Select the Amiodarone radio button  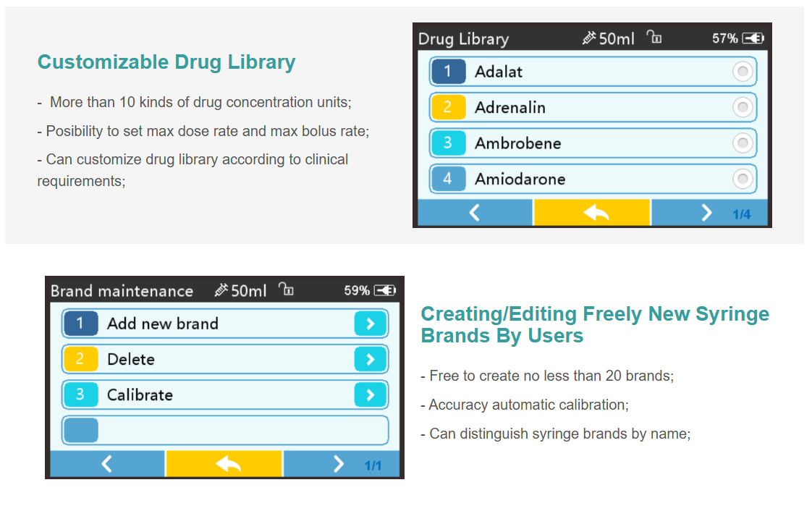[743, 179]
